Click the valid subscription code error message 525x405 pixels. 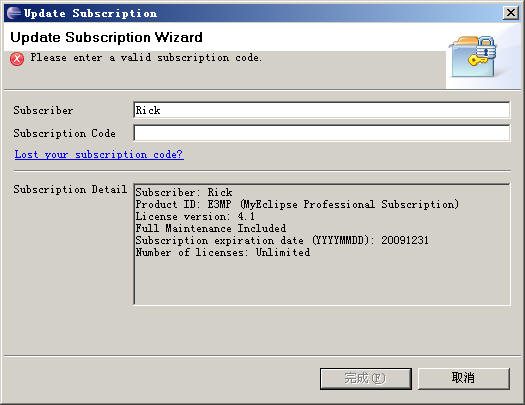[x=146, y=58]
